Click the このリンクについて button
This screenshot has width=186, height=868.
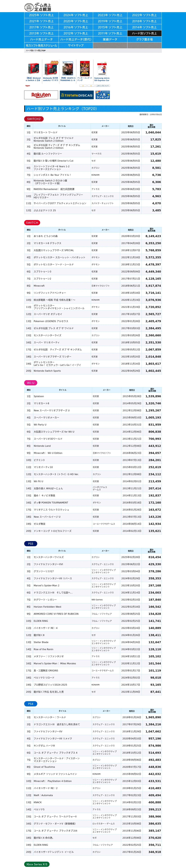point(102,86)
